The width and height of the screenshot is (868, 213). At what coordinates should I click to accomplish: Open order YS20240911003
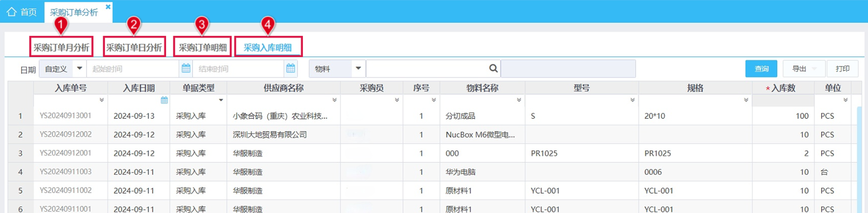click(x=66, y=172)
